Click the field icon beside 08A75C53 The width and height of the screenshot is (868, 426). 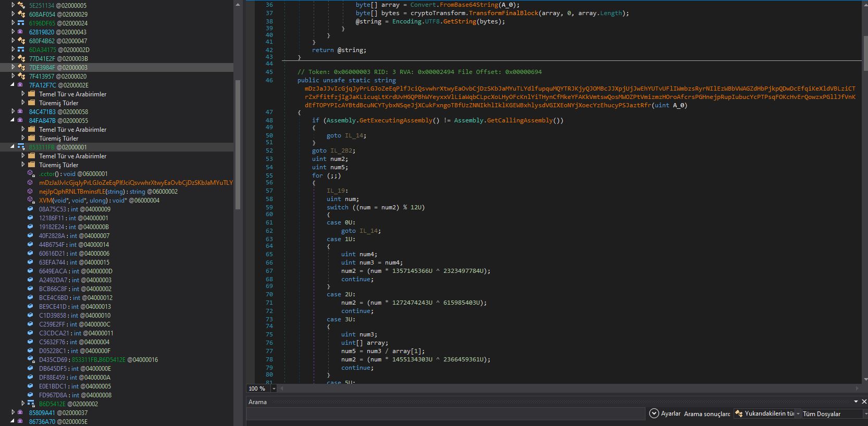pos(31,209)
